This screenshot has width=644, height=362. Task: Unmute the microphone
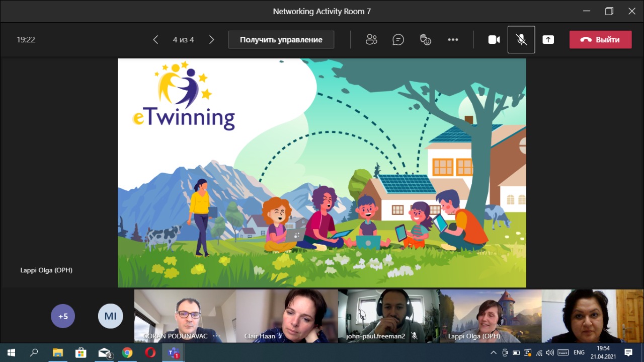coord(521,40)
